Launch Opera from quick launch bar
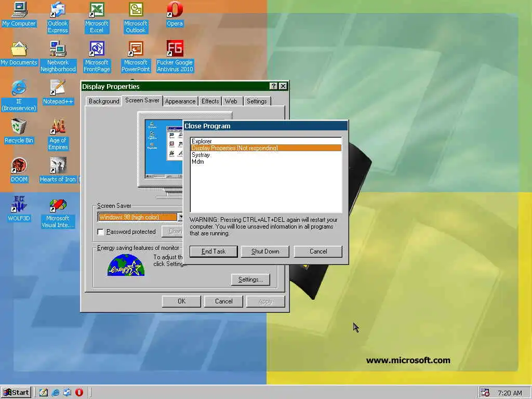This screenshot has width=532, height=399. click(79, 393)
